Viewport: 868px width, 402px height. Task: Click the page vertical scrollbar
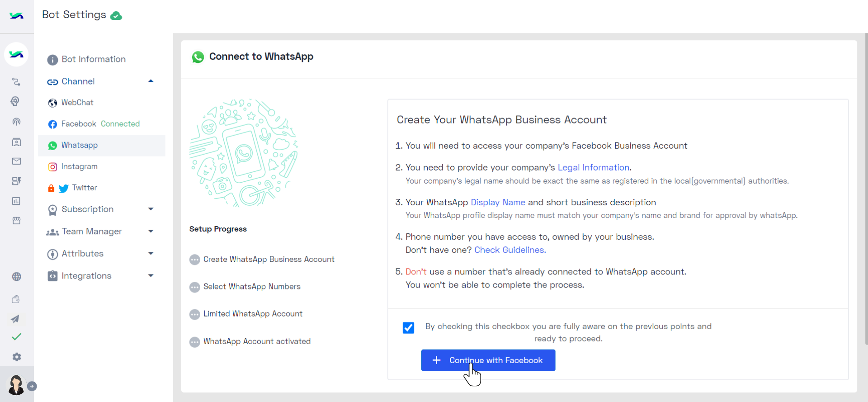(x=866, y=189)
